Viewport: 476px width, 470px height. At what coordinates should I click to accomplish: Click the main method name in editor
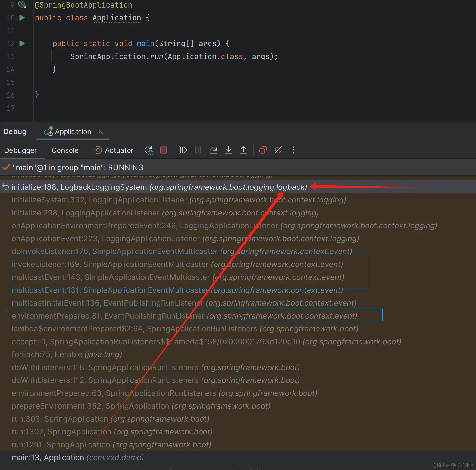pyautogui.click(x=146, y=43)
